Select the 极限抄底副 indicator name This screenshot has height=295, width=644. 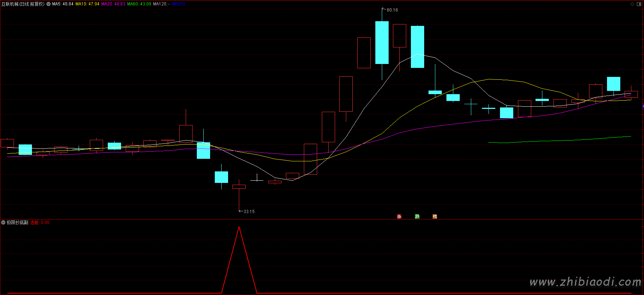(17, 222)
